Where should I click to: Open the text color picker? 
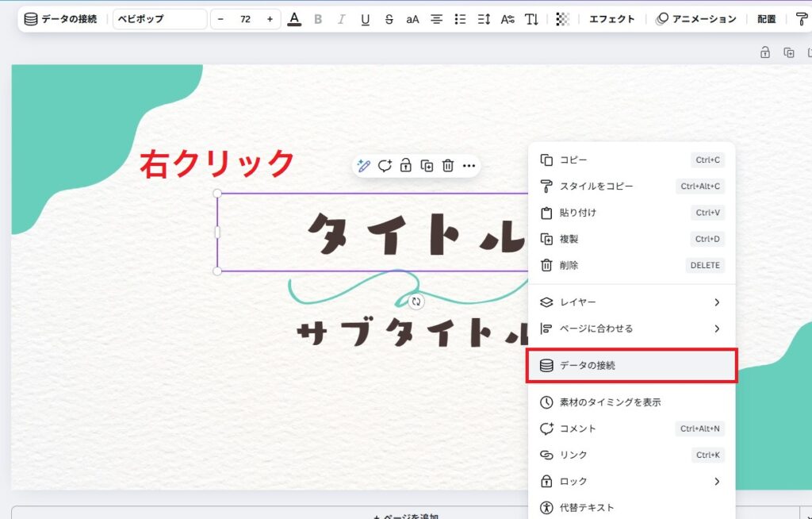[x=294, y=19]
